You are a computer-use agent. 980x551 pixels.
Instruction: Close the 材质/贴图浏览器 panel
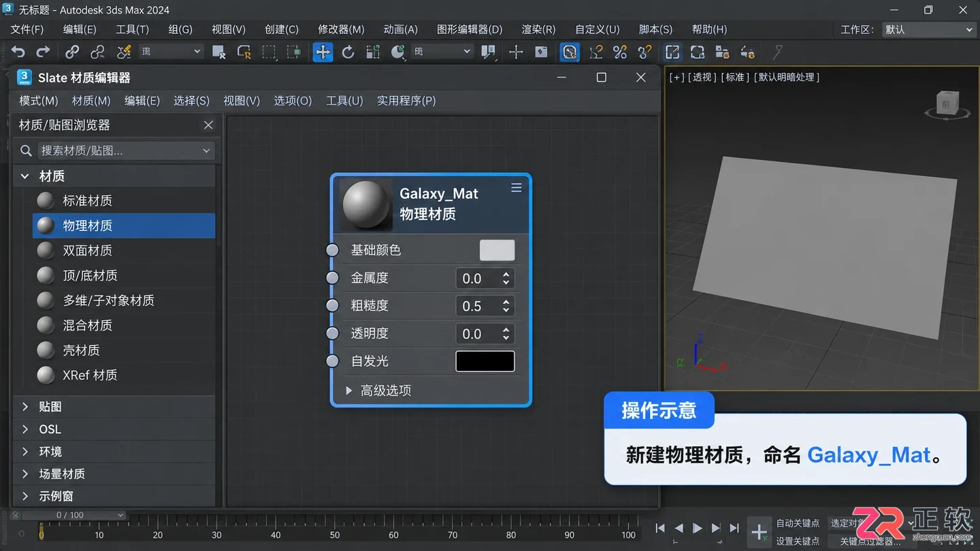pos(208,125)
